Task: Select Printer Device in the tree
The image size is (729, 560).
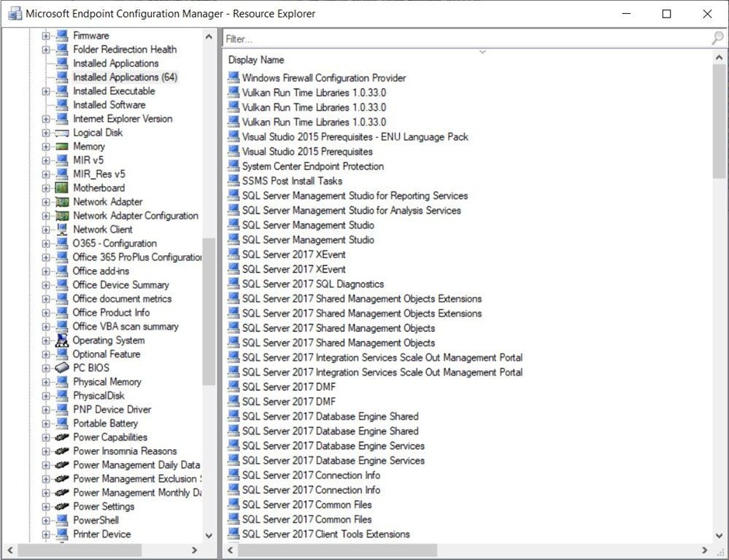Action: (x=102, y=534)
